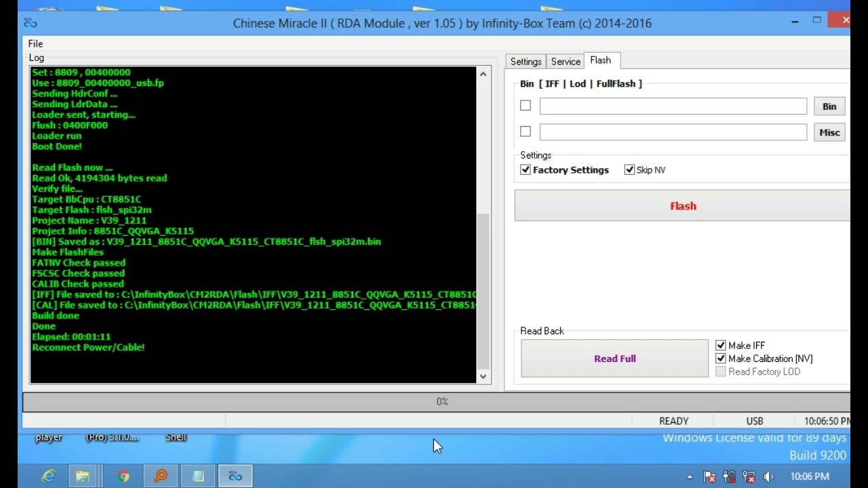Click the 10:06:50 PM status time
The image size is (868, 488).
827,421
